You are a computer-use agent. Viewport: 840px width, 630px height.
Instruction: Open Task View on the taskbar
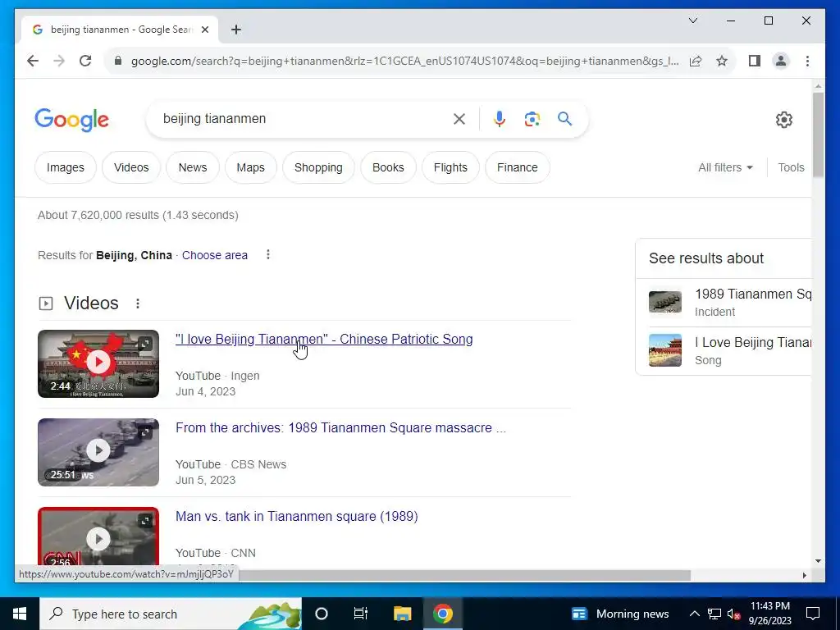pos(361,614)
